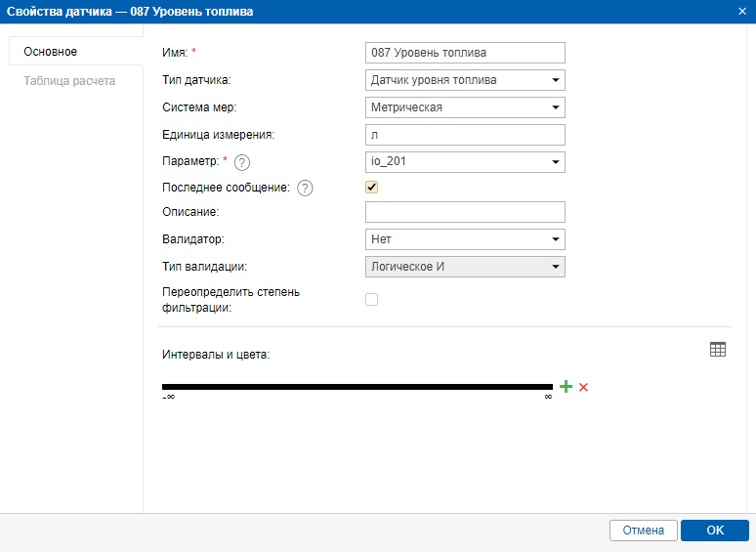Close the sensor properties dialog

743,11
